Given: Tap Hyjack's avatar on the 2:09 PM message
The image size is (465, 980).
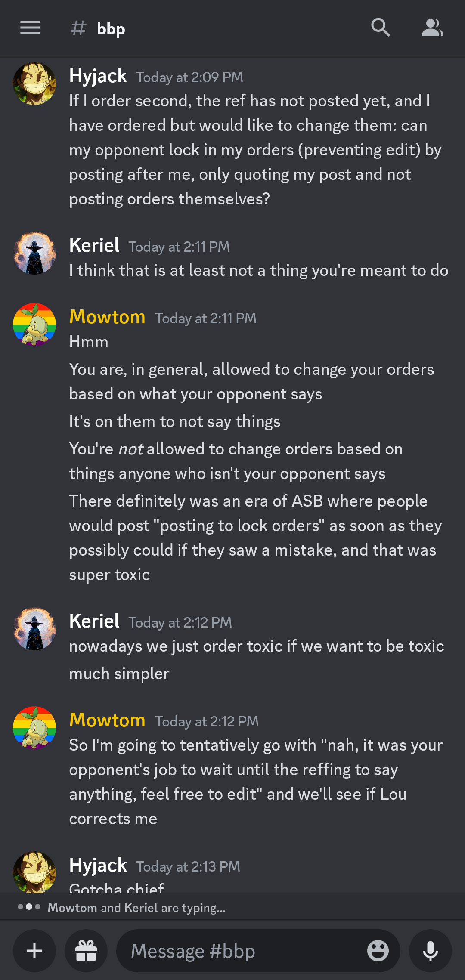Looking at the screenshot, I should click(34, 83).
